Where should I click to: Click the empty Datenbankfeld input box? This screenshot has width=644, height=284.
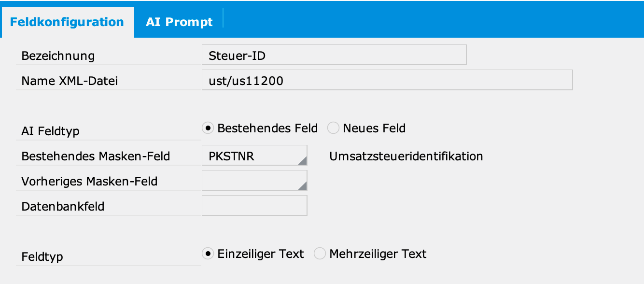[254, 206]
